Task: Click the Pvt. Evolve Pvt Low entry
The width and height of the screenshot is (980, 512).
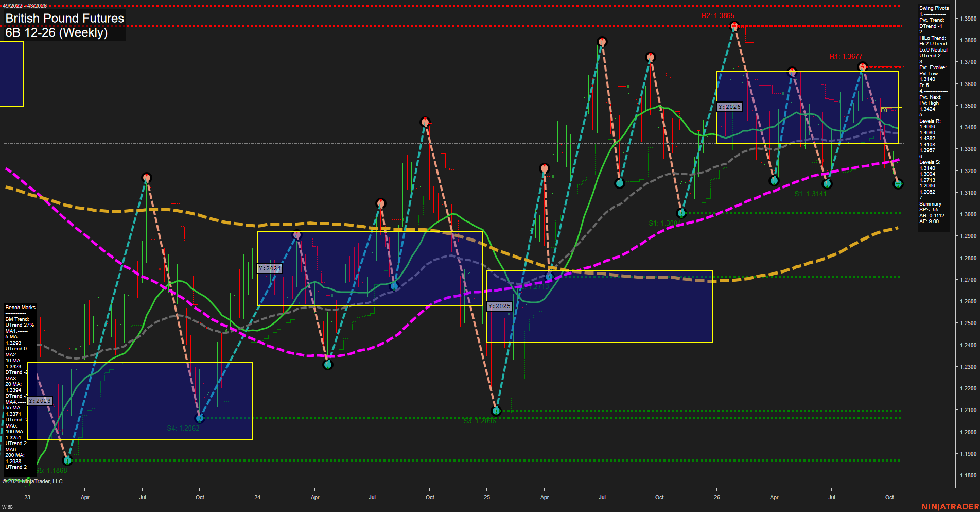Action: [x=930, y=73]
